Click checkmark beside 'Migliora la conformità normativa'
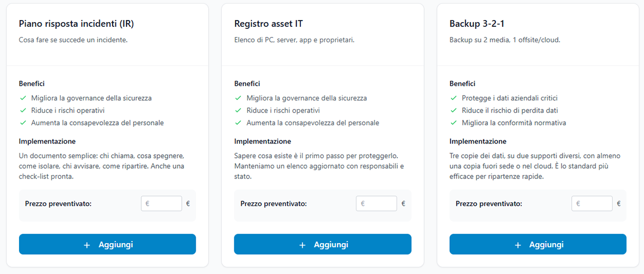 tap(453, 123)
